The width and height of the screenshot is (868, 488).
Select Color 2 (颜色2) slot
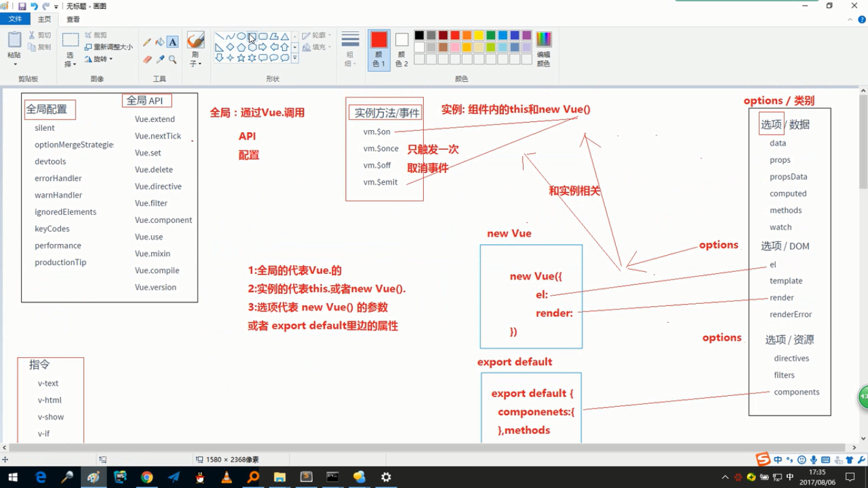pos(402,49)
